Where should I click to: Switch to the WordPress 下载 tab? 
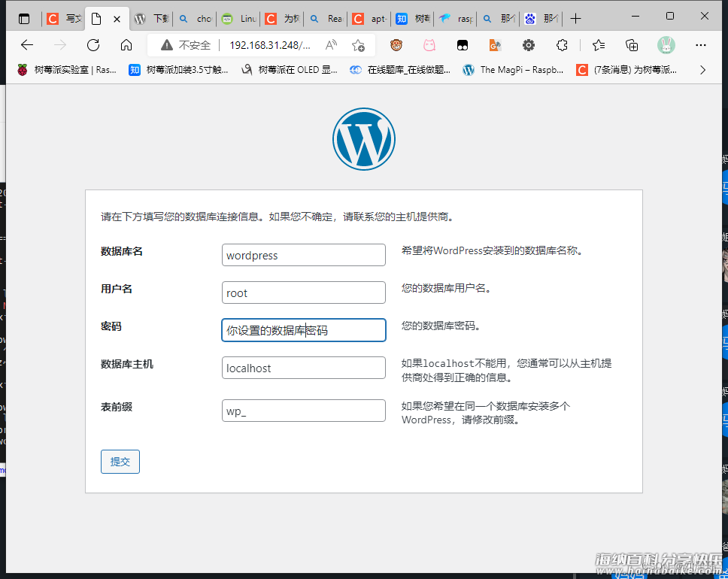coord(151,19)
